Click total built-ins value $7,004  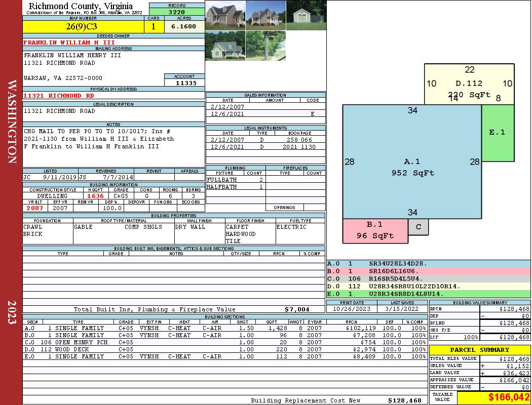tap(297, 309)
